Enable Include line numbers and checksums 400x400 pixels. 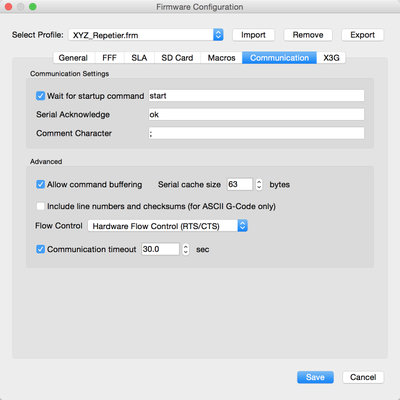click(40, 206)
